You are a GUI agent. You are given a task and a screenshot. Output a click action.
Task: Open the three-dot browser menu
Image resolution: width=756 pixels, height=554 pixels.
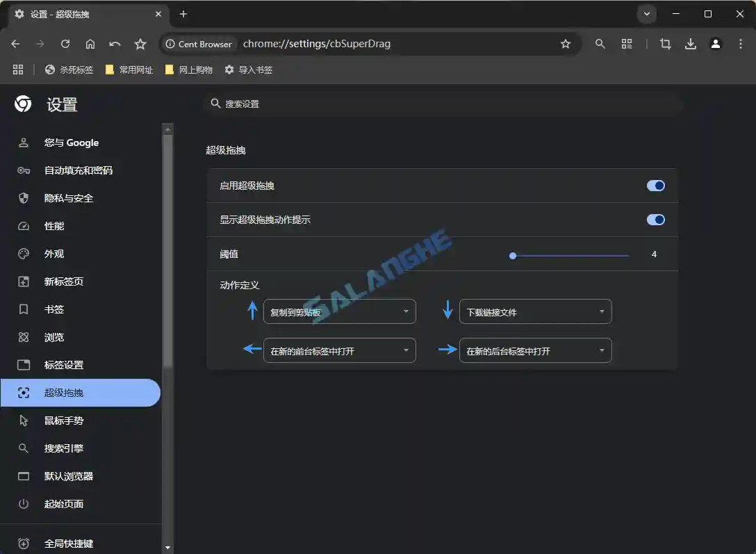[742, 44]
